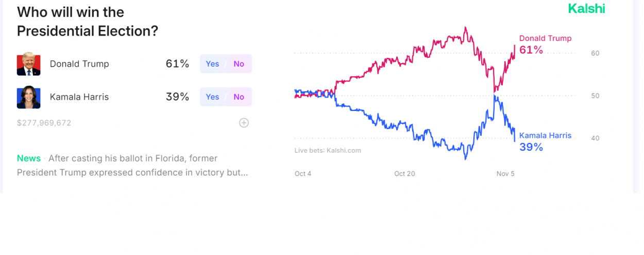
Task: Click Donald Trump 61% chart label
Action: [x=545, y=44]
